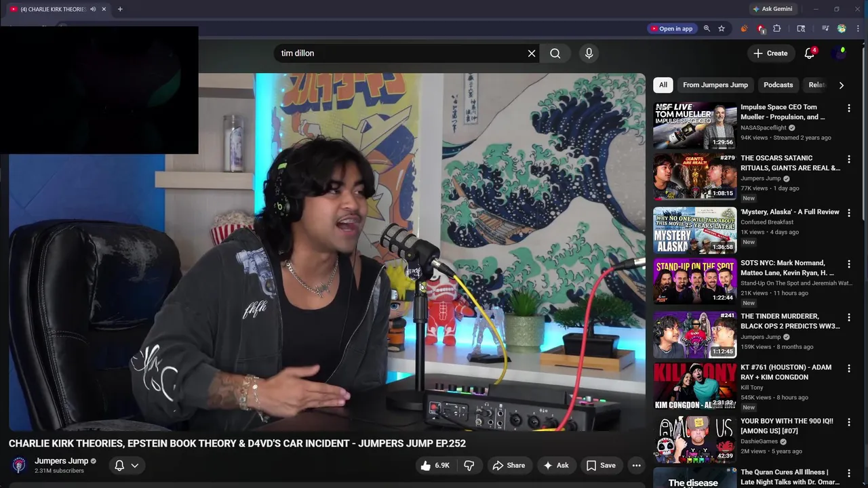Close the Charlie Kirk Theories tab

tap(104, 9)
